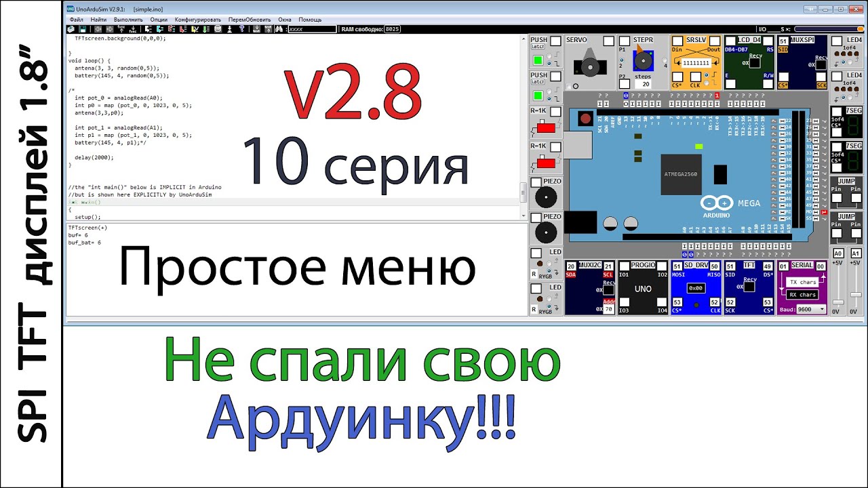
Task: Click the RX chars button in SERIAL
Action: click(802, 294)
